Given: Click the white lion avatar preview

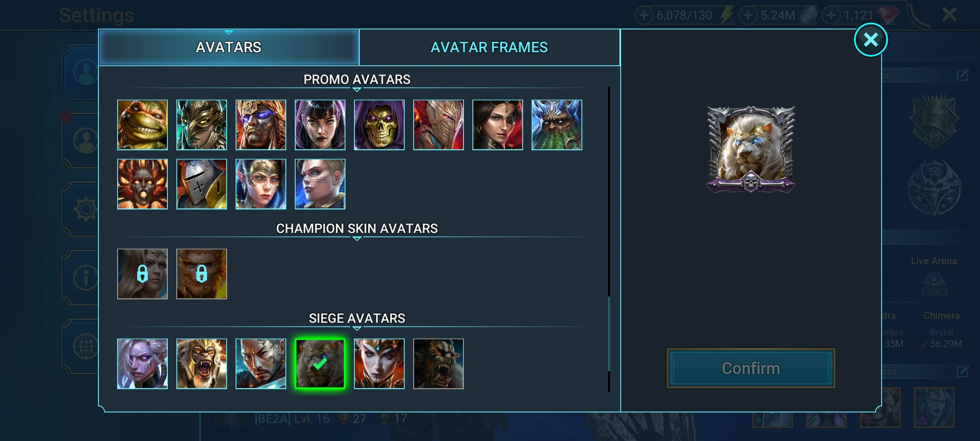Looking at the screenshot, I should pyautogui.click(x=751, y=149).
